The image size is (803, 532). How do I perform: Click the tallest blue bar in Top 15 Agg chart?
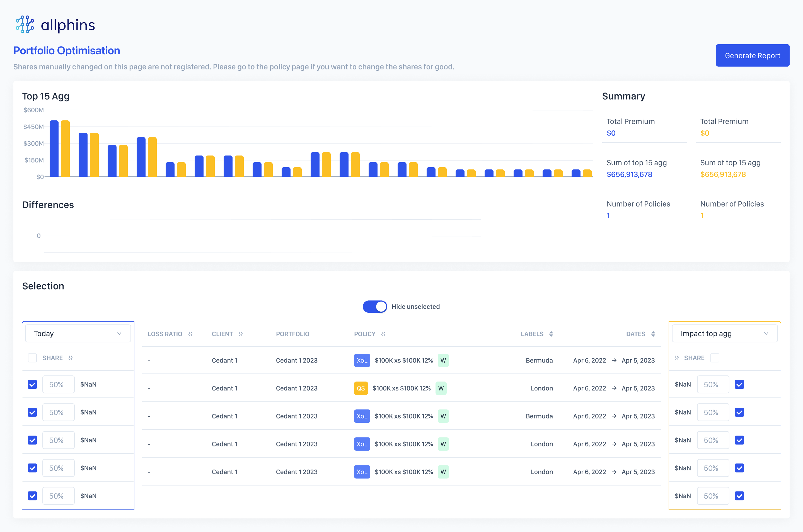54,149
